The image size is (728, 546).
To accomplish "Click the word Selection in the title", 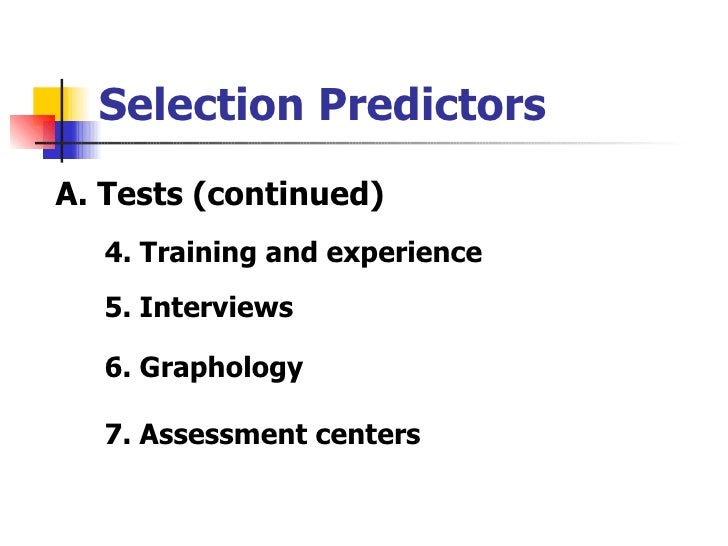I will click(201, 104).
